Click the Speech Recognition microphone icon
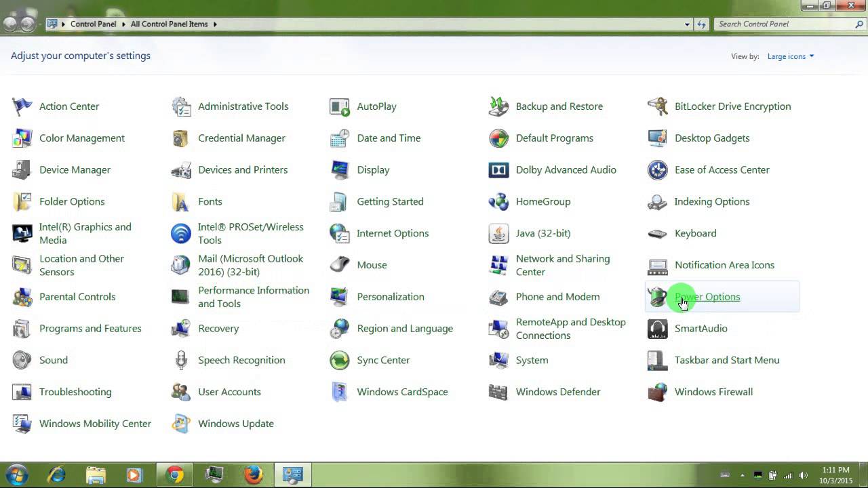The width and height of the screenshot is (868, 488). coord(181,360)
